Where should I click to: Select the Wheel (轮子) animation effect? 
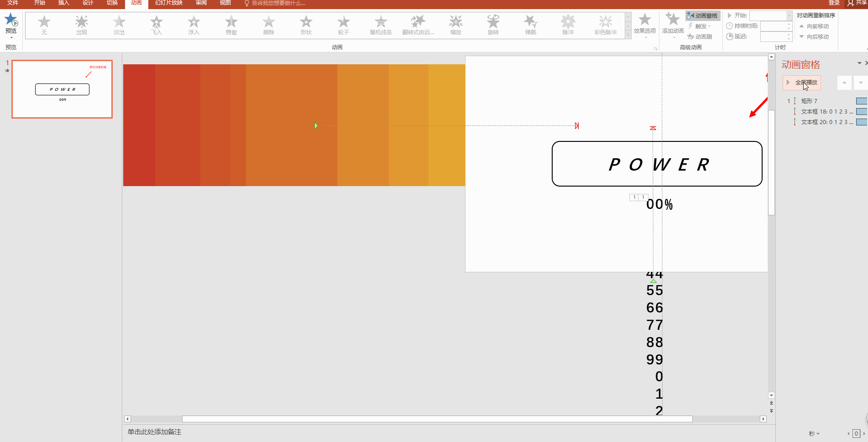point(344,25)
